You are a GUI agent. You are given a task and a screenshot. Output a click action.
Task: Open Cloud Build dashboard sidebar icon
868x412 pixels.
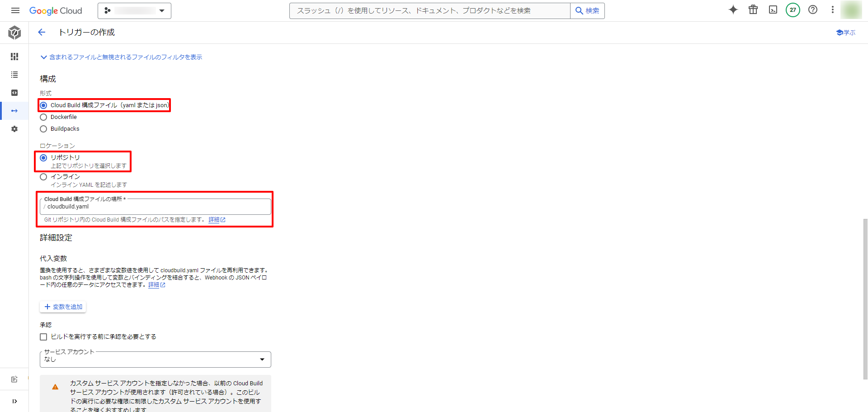tap(14, 57)
